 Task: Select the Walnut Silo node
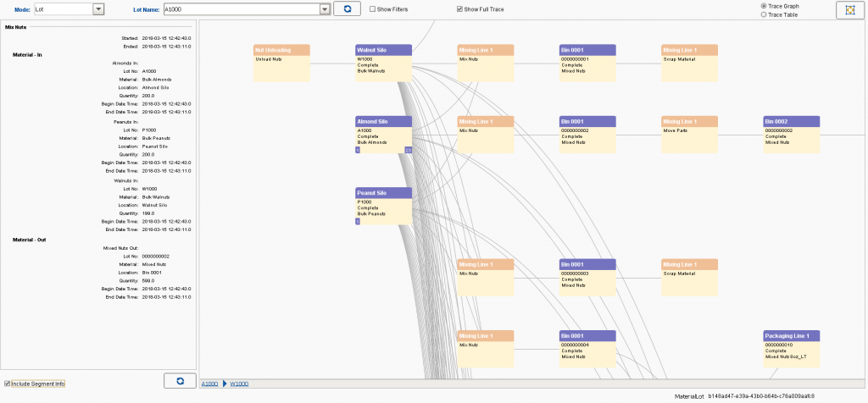coord(384,63)
